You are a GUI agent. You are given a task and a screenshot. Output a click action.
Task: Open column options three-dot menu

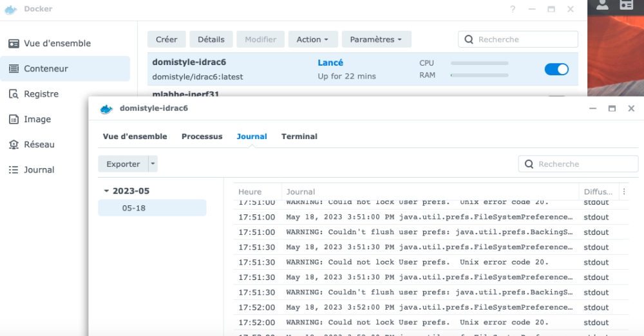[623, 192]
